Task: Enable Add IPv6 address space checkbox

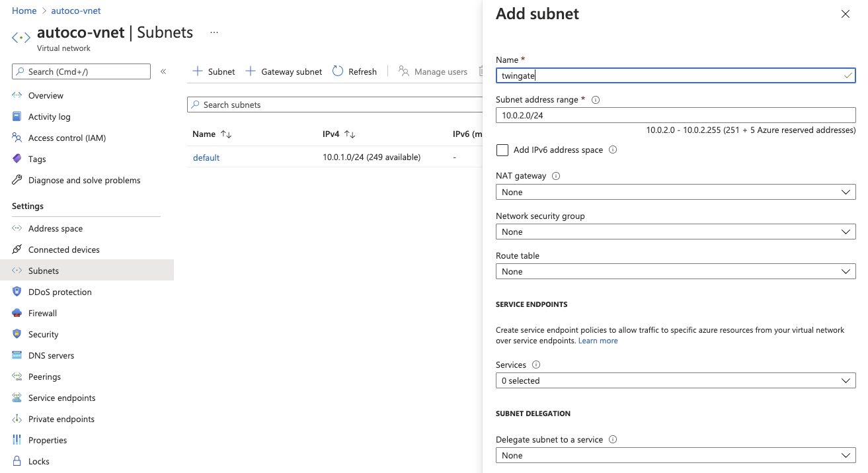Action: [502, 150]
